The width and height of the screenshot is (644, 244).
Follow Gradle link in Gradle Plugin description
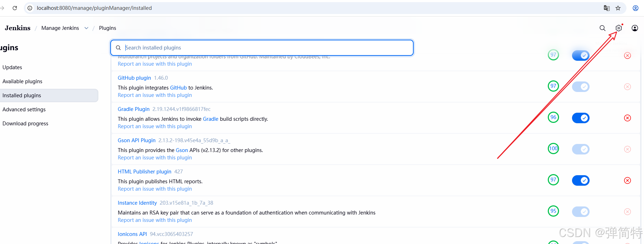(x=211, y=119)
